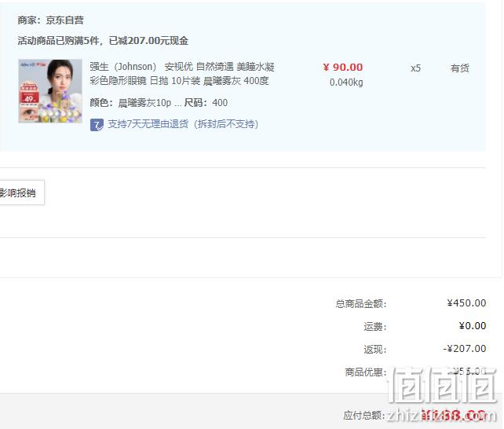Open the Johnson contact lens product thumbnail
Image resolution: width=504 pixels, height=429 pixels.
[50, 91]
